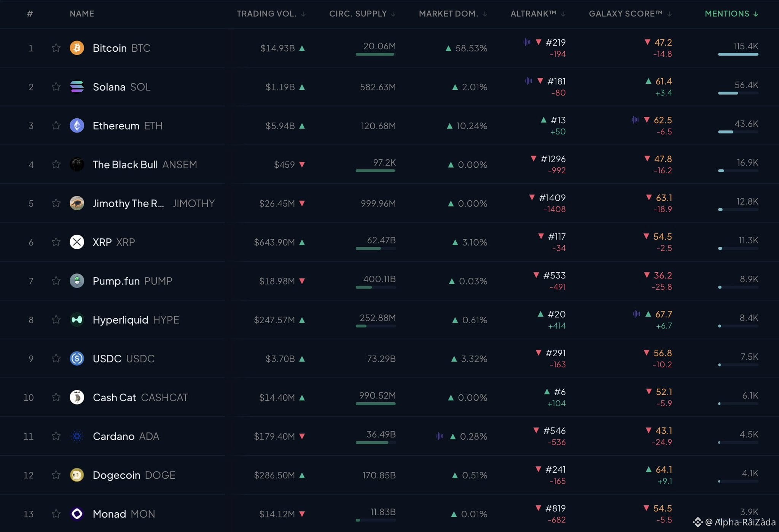This screenshot has height=532, width=779.
Task: Open the Cash Cat CASHCAT page
Action: tap(140, 397)
